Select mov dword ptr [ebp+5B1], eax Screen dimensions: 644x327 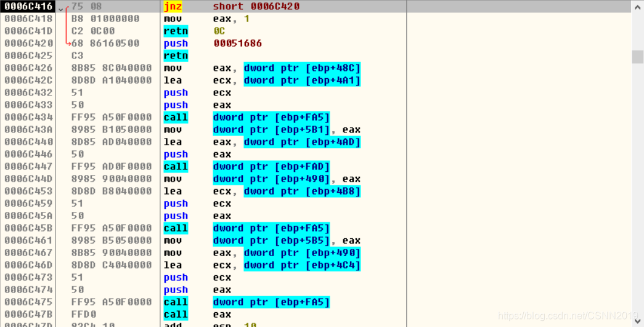click(262, 130)
